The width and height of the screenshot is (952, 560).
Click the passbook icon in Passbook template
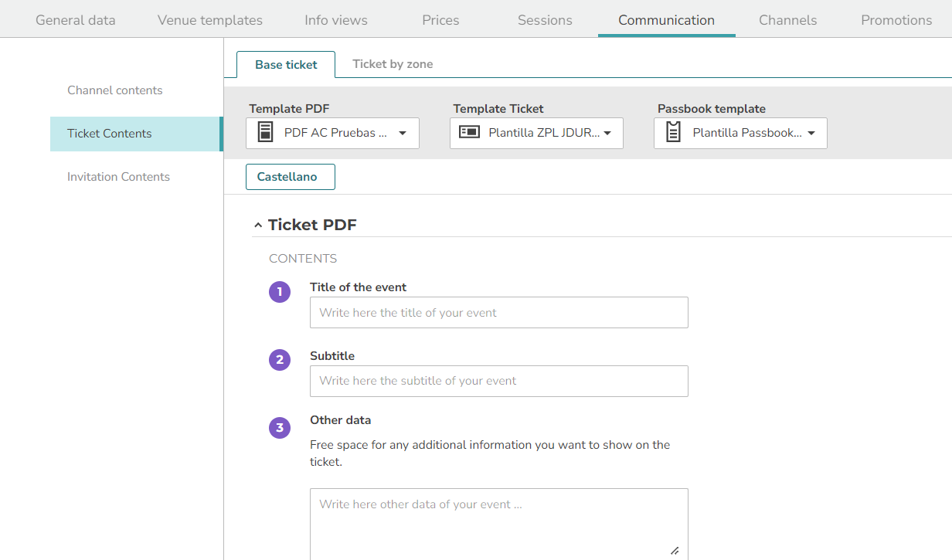(673, 132)
